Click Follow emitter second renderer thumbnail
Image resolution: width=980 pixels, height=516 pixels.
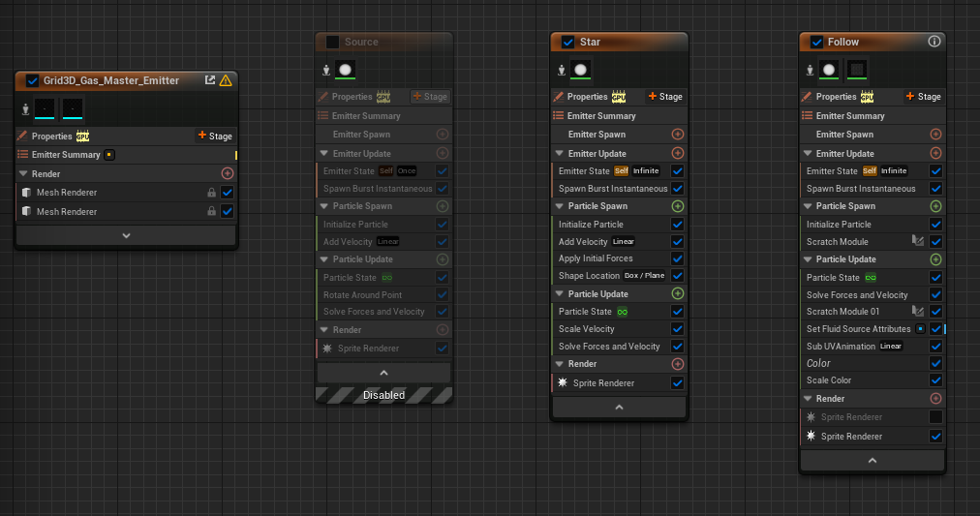click(x=857, y=70)
